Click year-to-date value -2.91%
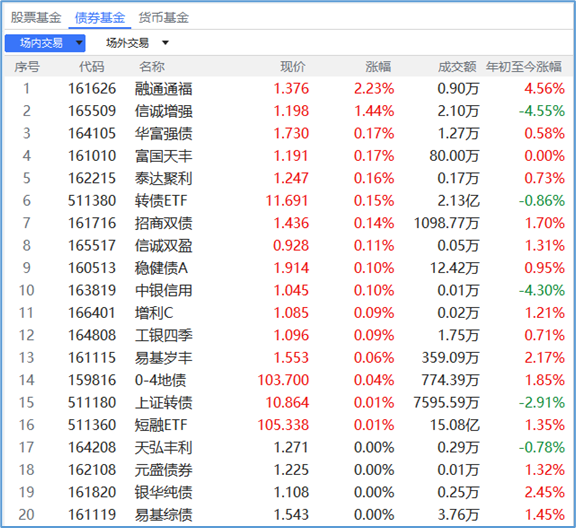 (x=542, y=402)
